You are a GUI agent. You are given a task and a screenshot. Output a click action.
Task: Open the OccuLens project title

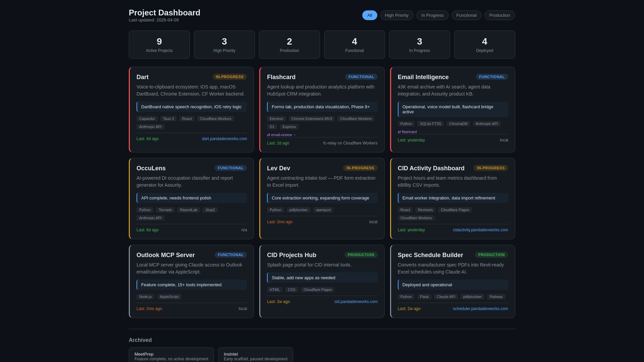pyautogui.click(x=151, y=168)
